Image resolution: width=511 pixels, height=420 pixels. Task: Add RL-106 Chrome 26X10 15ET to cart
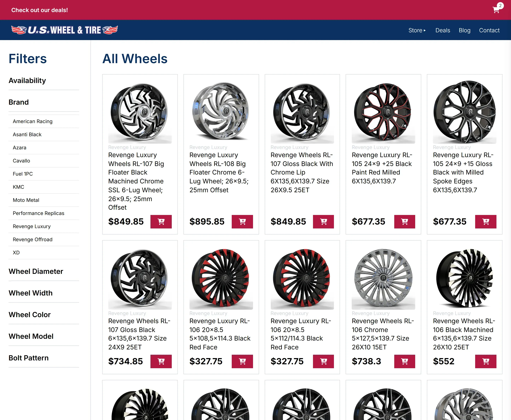pyautogui.click(x=405, y=361)
